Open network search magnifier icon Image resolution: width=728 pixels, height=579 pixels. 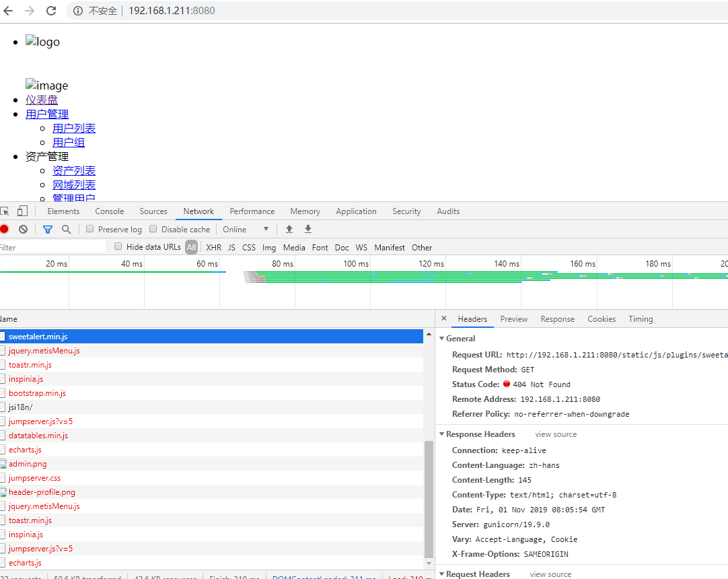[x=67, y=229]
